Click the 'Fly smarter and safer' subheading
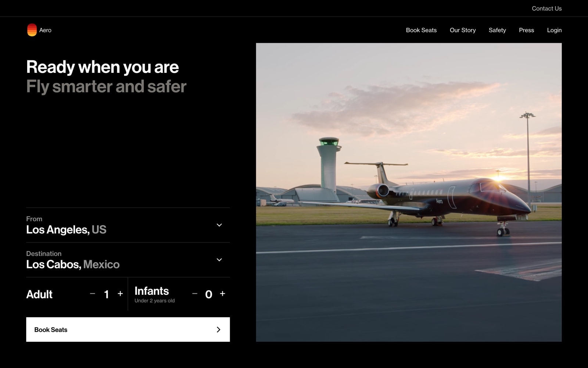Image resolution: width=588 pixels, height=368 pixels. tap(106, 86)
